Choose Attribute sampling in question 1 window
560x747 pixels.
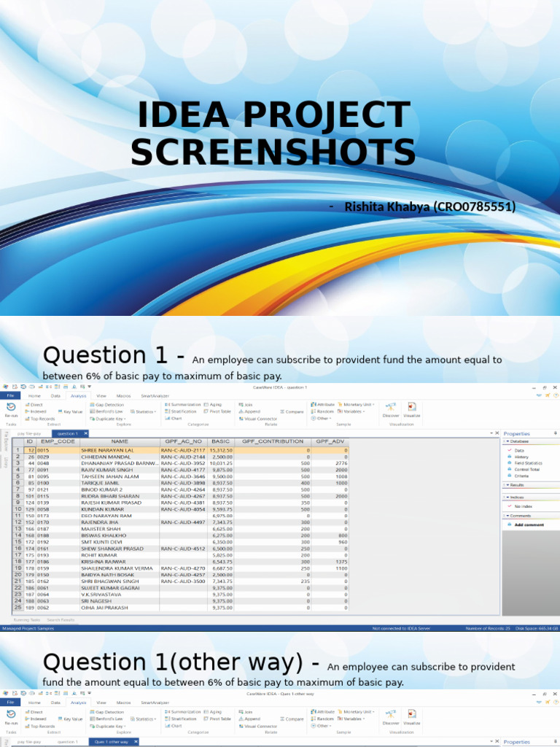[x=322, y=404]
